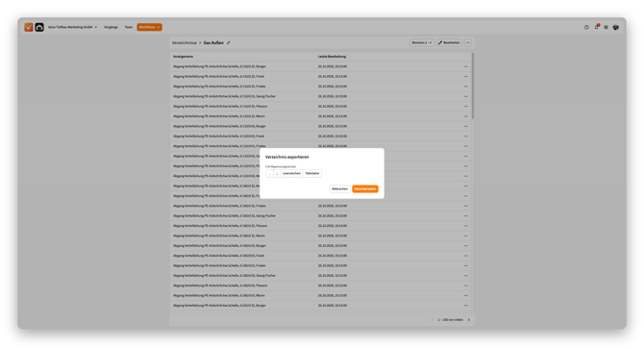644x349 pixels.
Task: Open the user profile avatar
Action: (616, 27)
